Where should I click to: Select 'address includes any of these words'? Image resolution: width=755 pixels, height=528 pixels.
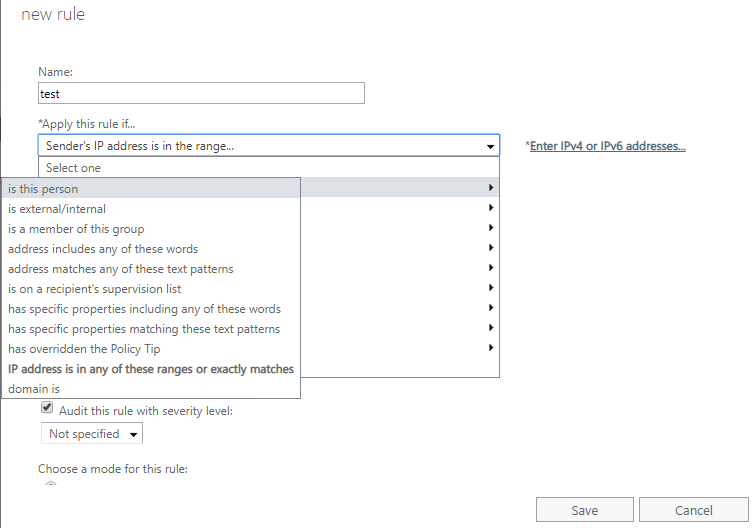click(x=103, y=249)
